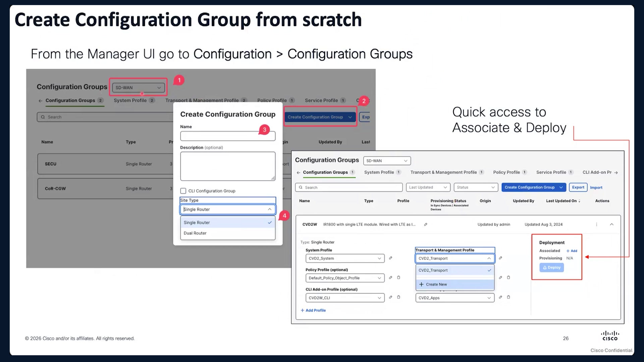Click the Import link
This screenshot has width=644, height=362.
(596, 188)
